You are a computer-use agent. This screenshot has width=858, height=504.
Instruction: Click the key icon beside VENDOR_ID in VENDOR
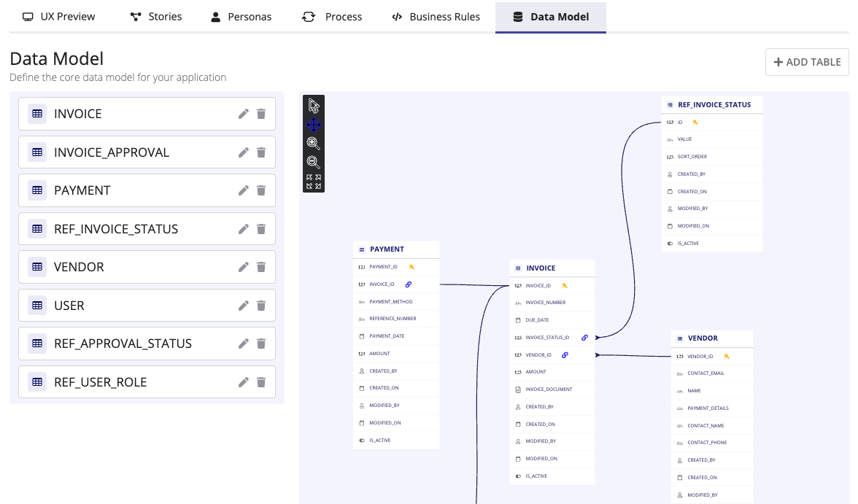(727, 356)
